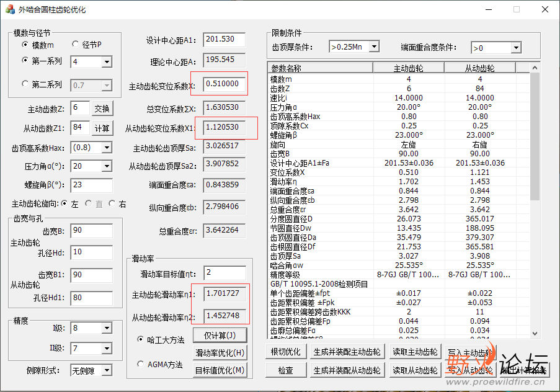This screenshot has height=392, width=560.
Task: Choose the 第一系列 radio option
Action: pos(25,60)
